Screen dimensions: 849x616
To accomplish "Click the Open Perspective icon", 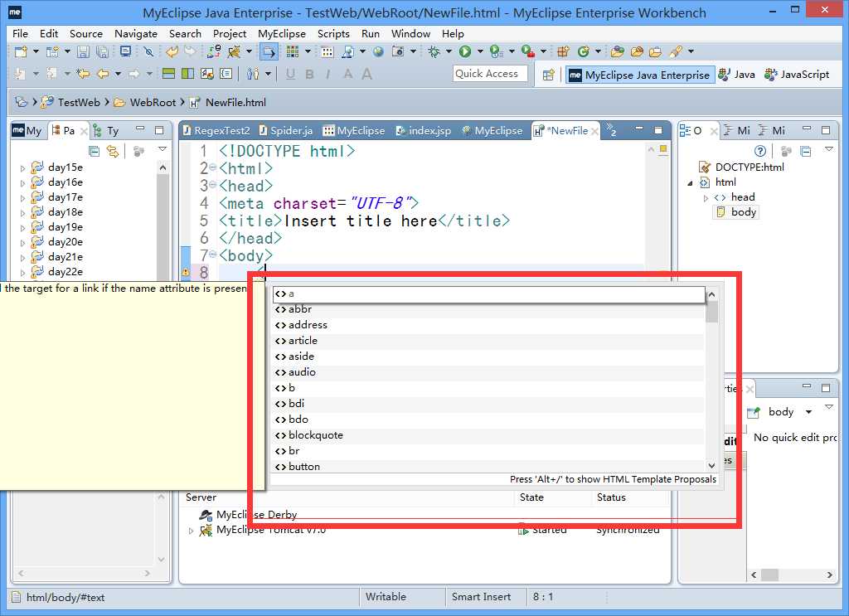I will tap(549, 75).
